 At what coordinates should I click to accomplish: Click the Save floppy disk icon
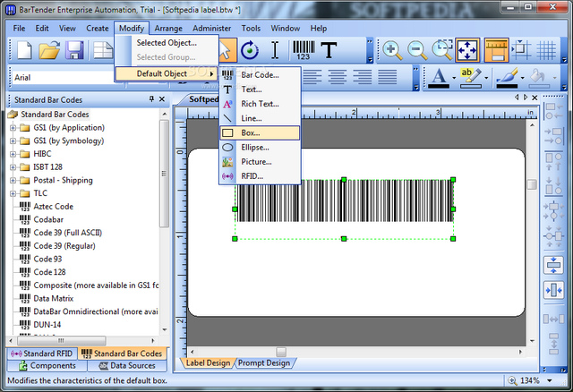click(x=74, y=50)
